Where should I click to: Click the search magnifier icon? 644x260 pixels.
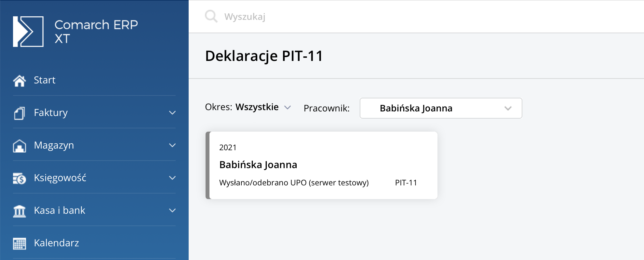pos(211,16)
